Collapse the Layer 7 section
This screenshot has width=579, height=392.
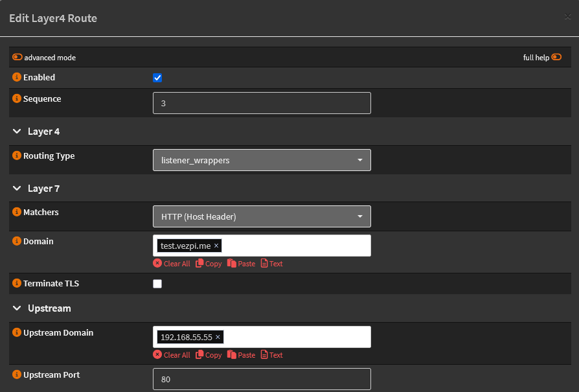tap(17, 189)
